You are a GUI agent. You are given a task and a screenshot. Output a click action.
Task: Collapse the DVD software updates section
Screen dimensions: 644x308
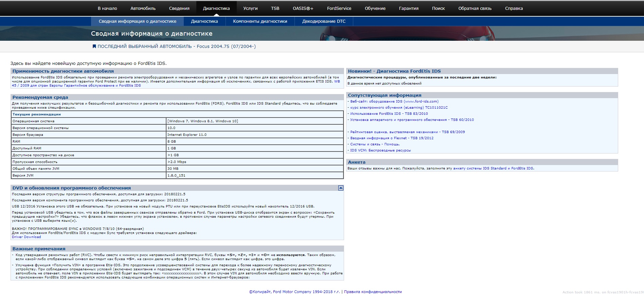341,188
